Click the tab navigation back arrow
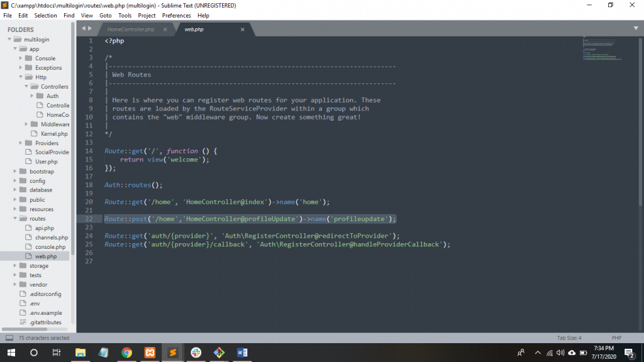Viewport: 644px width, 362px height. coord(83,28)
